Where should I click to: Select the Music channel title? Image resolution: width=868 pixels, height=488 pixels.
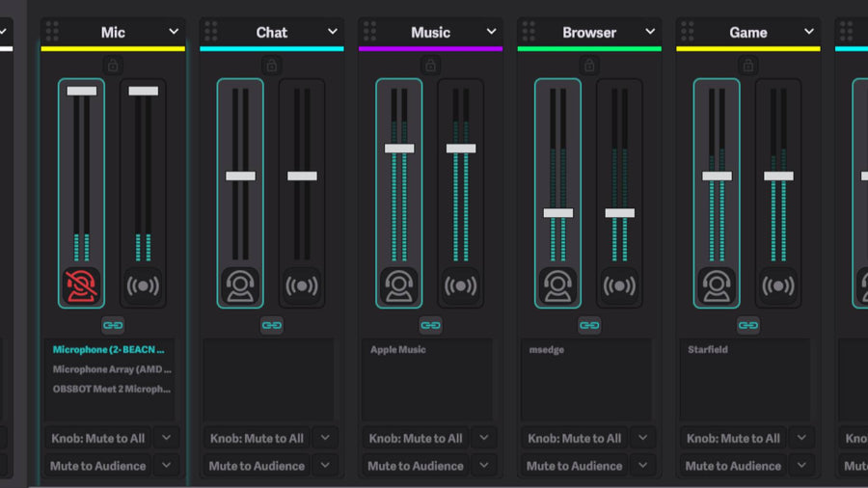431,32
